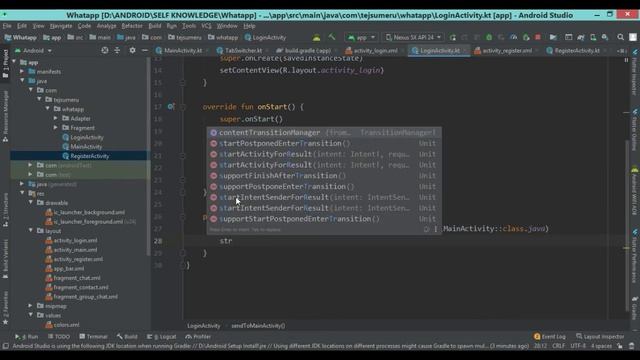Select MainActivity in project tree
Screen dimensions: 640x360
click(x=86, y=147)
